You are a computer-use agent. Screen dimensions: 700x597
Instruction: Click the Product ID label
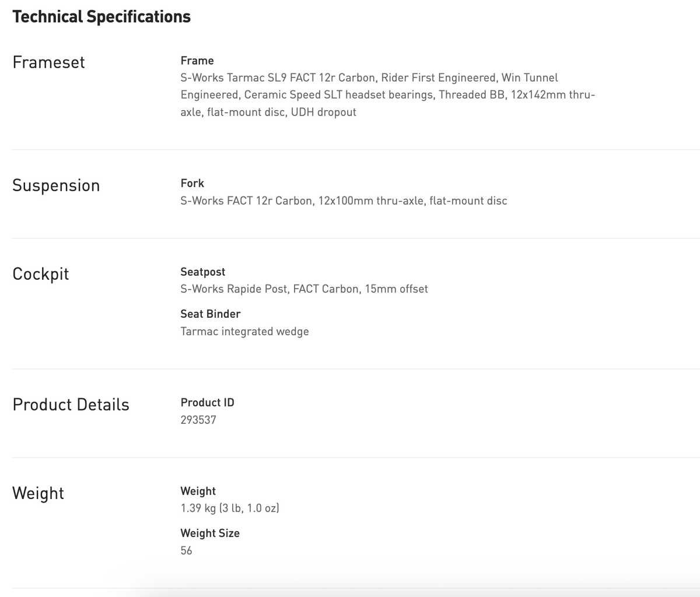click(207, 402)
